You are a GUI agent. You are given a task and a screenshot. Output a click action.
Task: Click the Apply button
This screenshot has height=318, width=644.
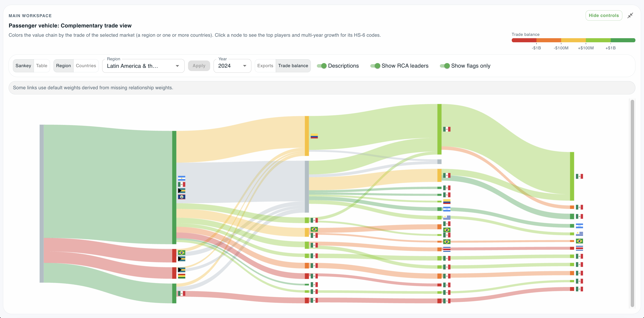pos(199,66)
